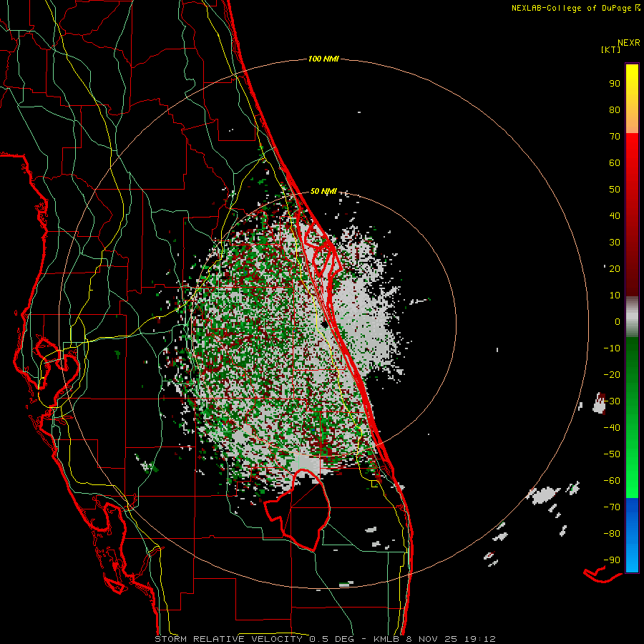The width and height of the screenshot is (644, 644).
Task: Select the -70 value on velocity scale
Action: (x=612, y=507)
